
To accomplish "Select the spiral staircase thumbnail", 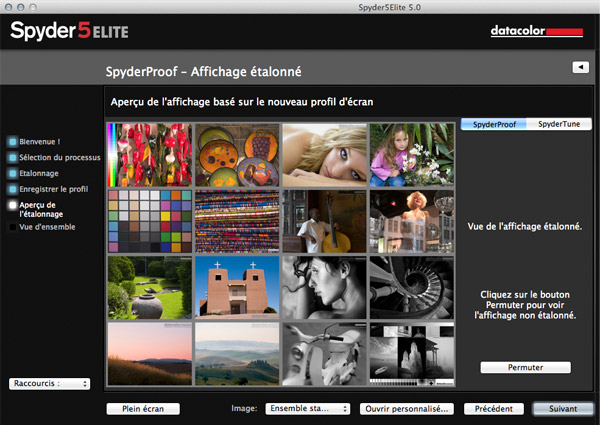I will [412, 288].
